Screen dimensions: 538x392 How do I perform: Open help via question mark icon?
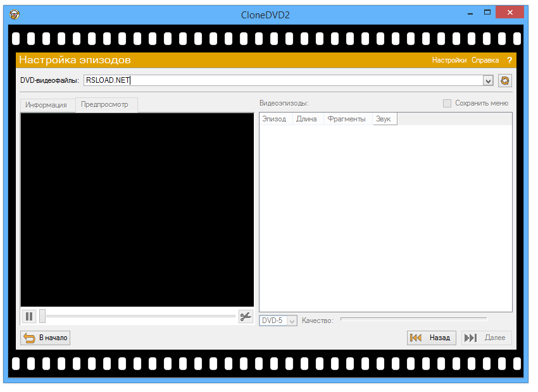pos(510,60)
